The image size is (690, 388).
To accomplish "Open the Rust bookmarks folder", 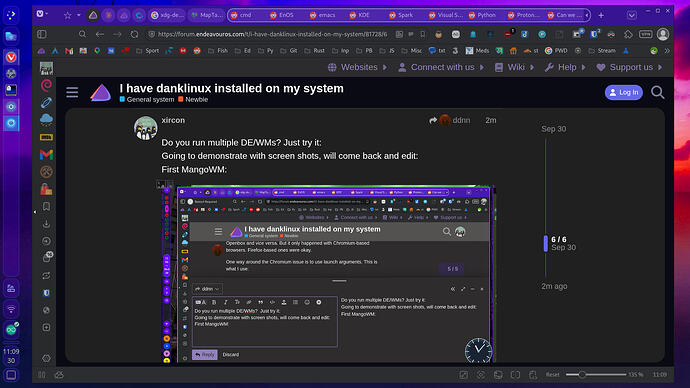I will [314, 51].
